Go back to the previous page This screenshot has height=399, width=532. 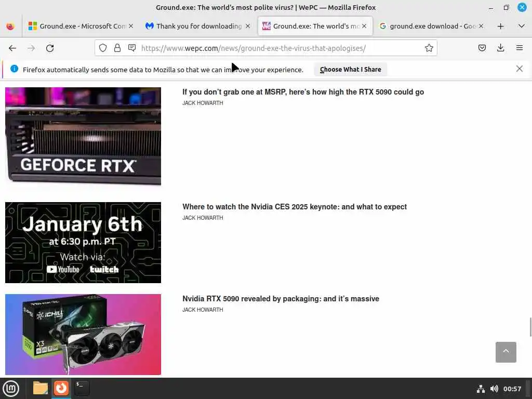tap(12, 48)
